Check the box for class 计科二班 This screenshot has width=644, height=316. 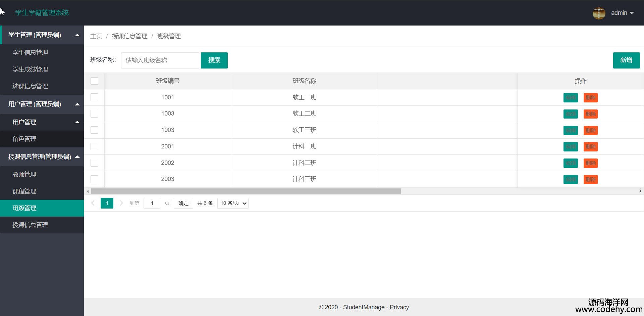95,163
